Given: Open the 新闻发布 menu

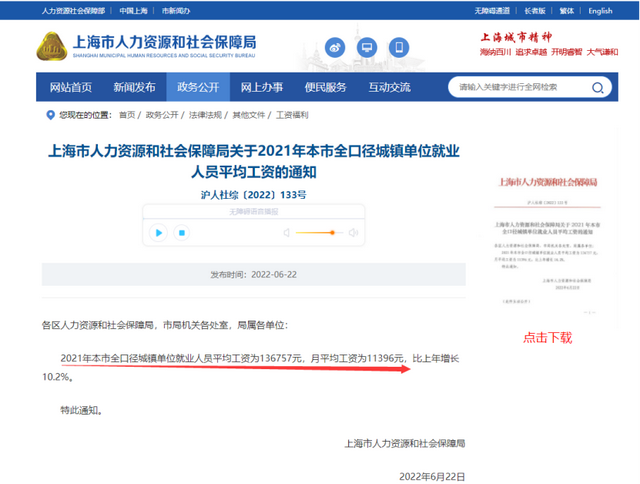Looking at the screenshot, I should click(134, 87).
